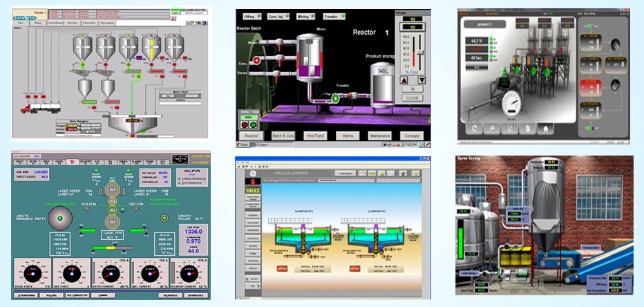Click the PERMISSIVES button on mill screen
This screenshot has width=644, height=307.
[x=196, y=295]
